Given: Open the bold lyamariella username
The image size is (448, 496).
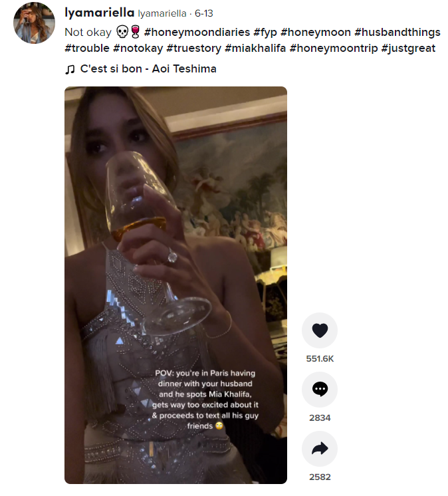Looking at the screenshot, I should point(100,13).
